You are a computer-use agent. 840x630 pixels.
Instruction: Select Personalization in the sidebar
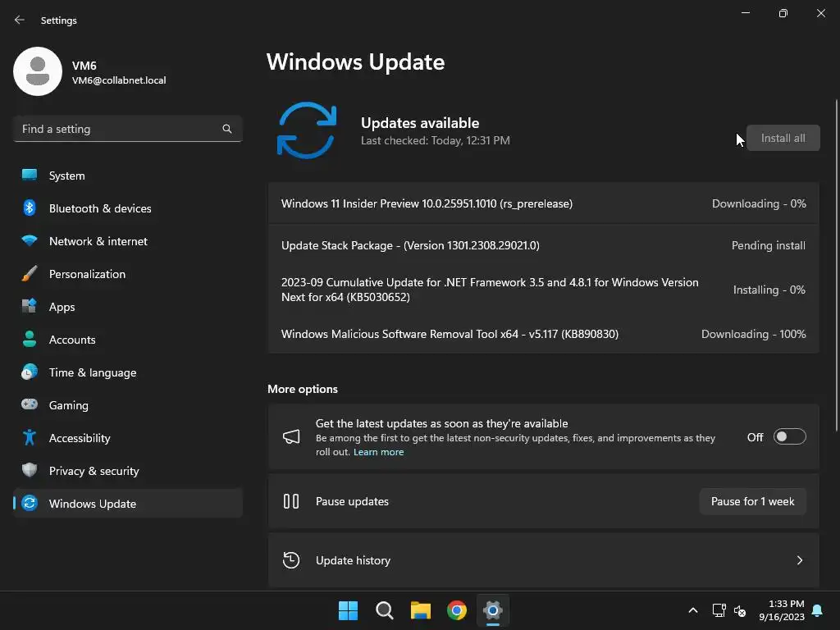click(x=128, y=274)
